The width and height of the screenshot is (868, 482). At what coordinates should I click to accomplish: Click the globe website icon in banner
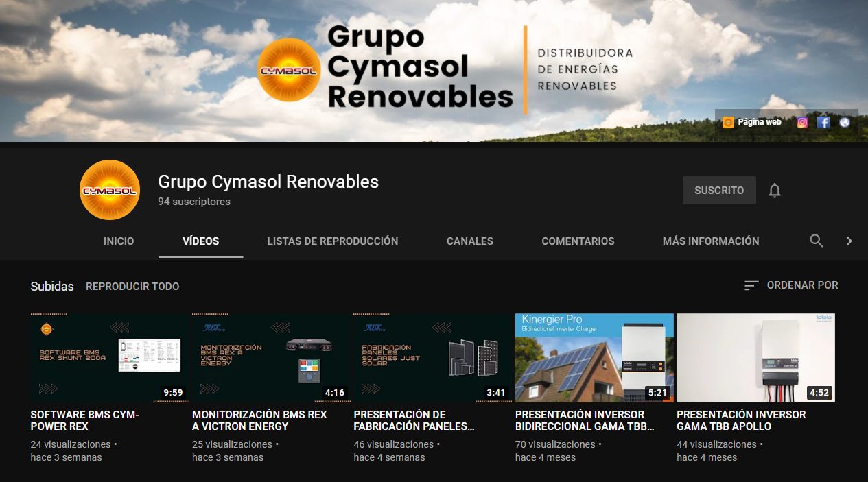845,123
